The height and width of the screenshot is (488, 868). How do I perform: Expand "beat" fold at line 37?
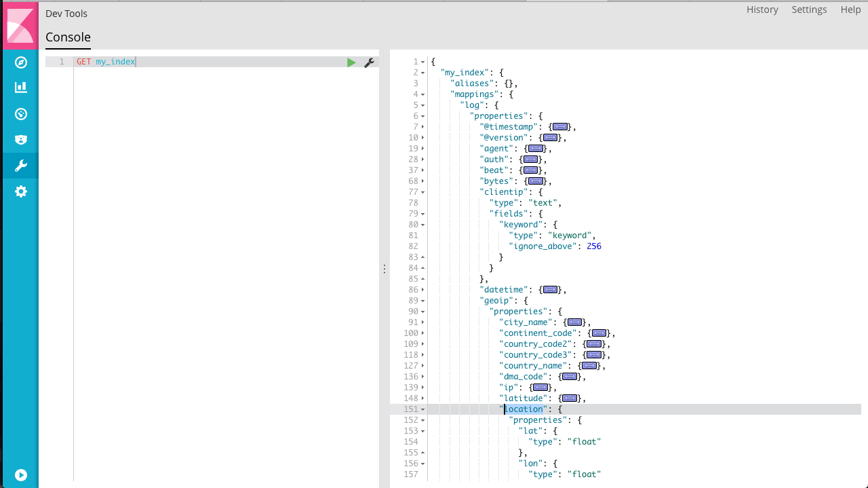click(x=423, y=170)
